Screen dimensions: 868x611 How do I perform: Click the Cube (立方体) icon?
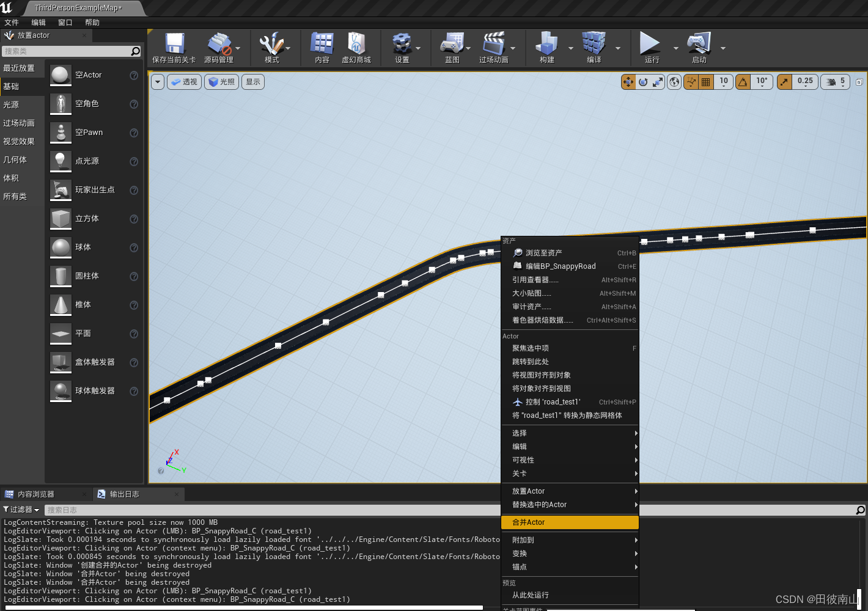[x=61, y=219]
